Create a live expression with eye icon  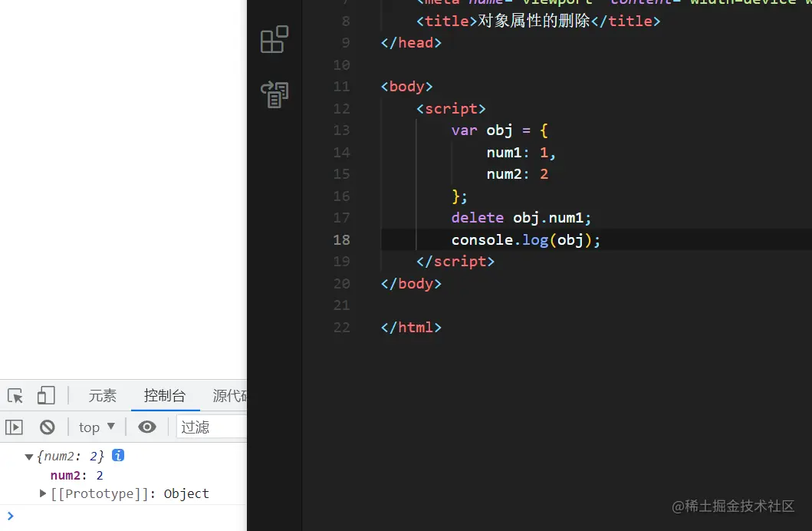pyautogui.click(x=147, y=427)
